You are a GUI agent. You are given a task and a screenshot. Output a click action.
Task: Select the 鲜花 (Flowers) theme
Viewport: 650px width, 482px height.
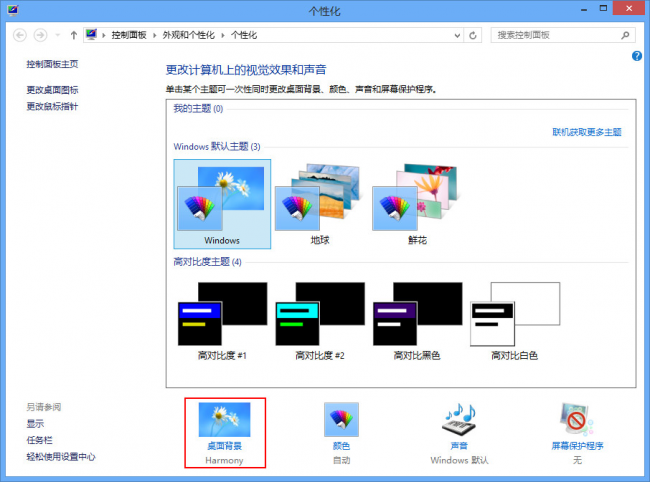417,204
